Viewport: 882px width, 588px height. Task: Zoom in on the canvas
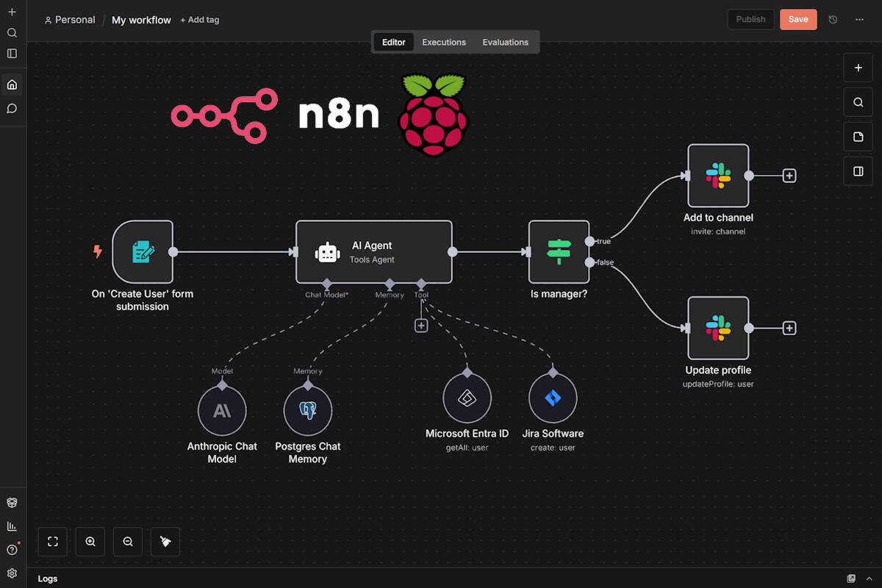pos(90,542)
